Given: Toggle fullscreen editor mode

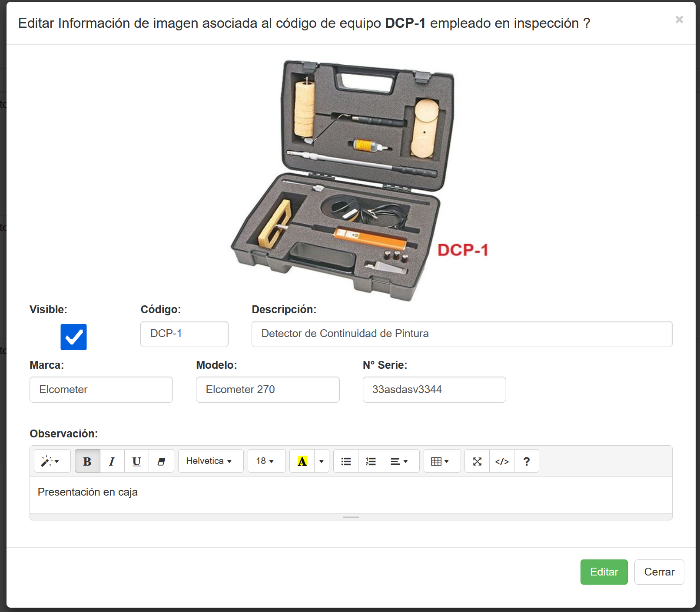Looking at the screenshot, I should pos(477,461).
